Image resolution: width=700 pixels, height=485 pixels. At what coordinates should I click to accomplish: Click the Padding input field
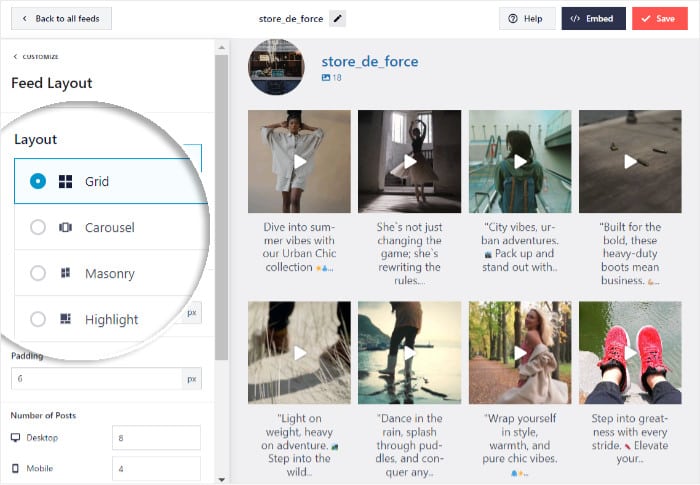(x=96, y=379)
